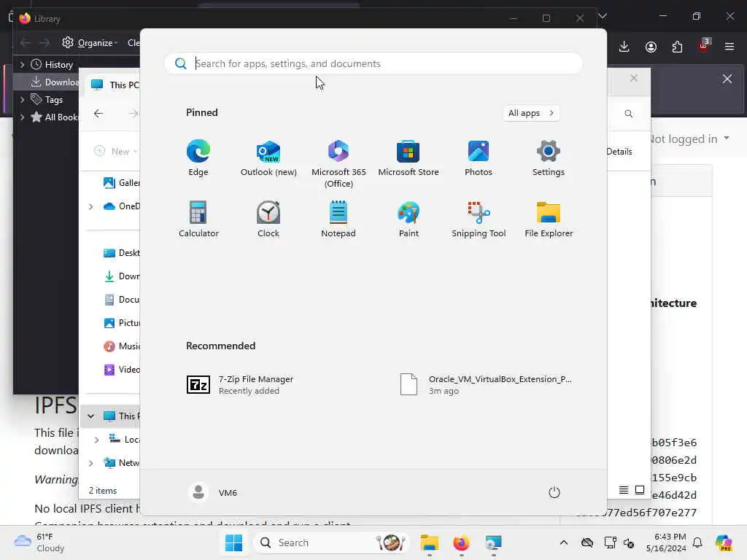The height and width of the screenshot is (560, 747).
Task: Launch Notepad from Start menu
Action: coord(338,219)
